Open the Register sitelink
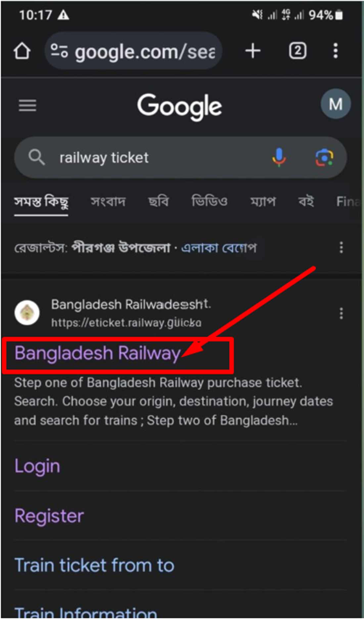This screenshot has width=364, height=620. [x=49, y=516]
